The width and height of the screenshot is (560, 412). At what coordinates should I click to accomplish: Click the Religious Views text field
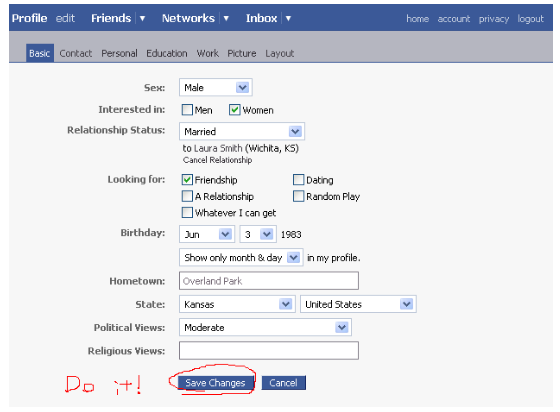269,351
